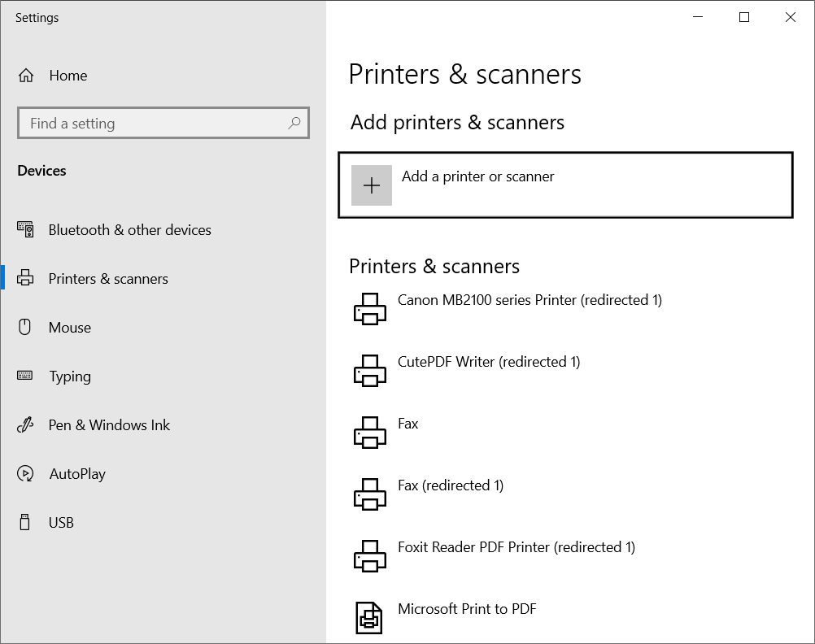815x644 pixels.
Task: Click the Foxit Reader PDF Printer icon
Action: (x=370, y=556)
